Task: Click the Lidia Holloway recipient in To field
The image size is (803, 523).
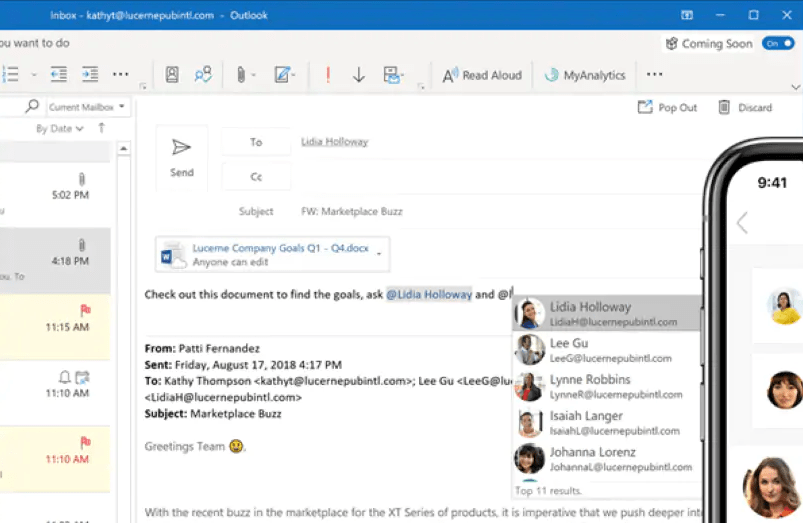Action: click(334, 142)
